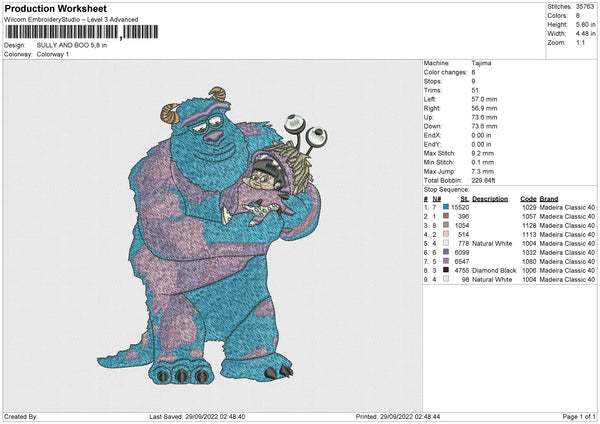600x424 pixels.
Task: Click the Zoom value '1:1'
Action: pos(580,42)
